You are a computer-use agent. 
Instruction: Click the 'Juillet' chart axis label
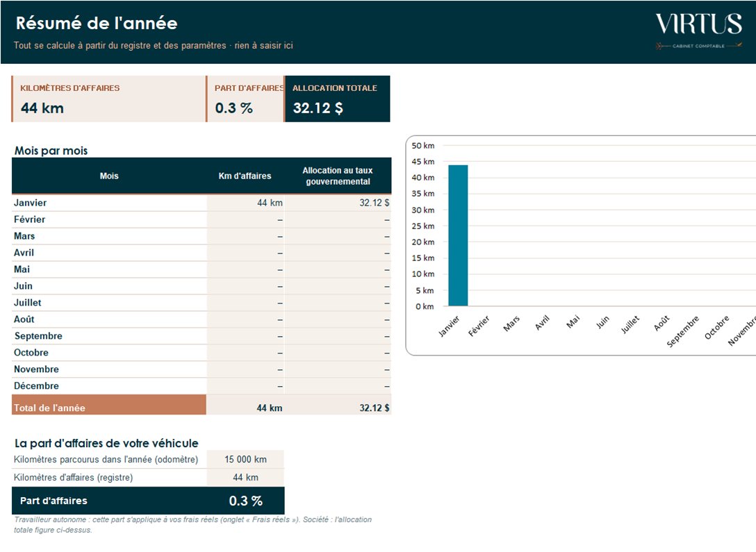coord(630,324)
